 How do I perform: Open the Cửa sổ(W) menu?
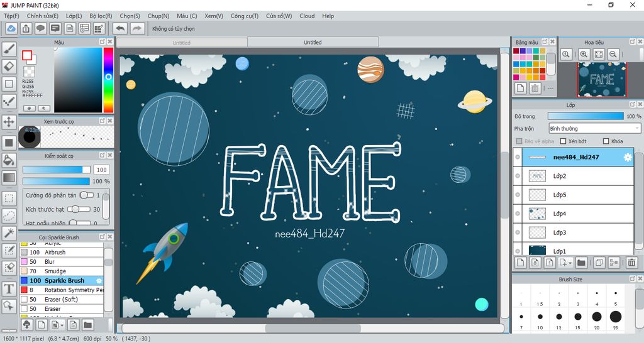[x=279, y=16]
